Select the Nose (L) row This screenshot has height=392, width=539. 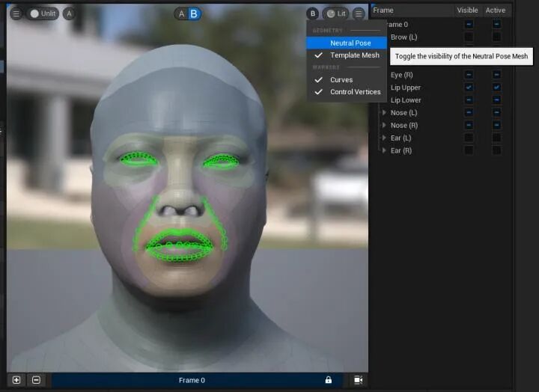(x=443, y=113)
